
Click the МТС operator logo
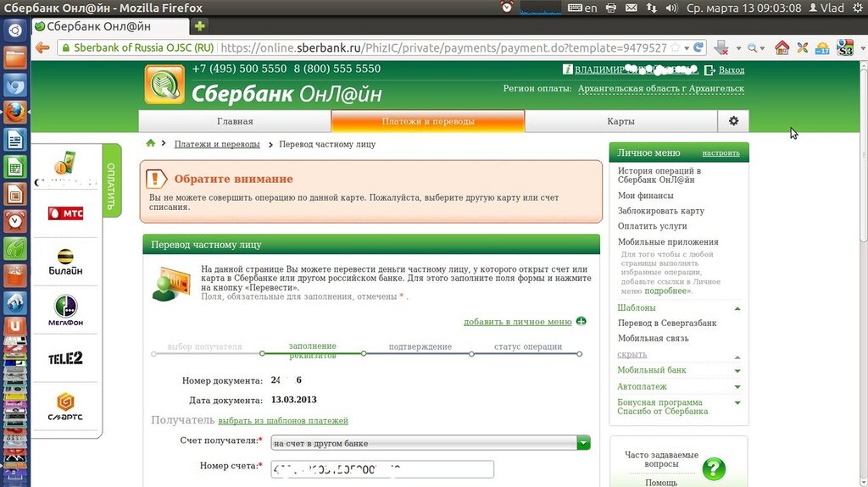point(65,213)
